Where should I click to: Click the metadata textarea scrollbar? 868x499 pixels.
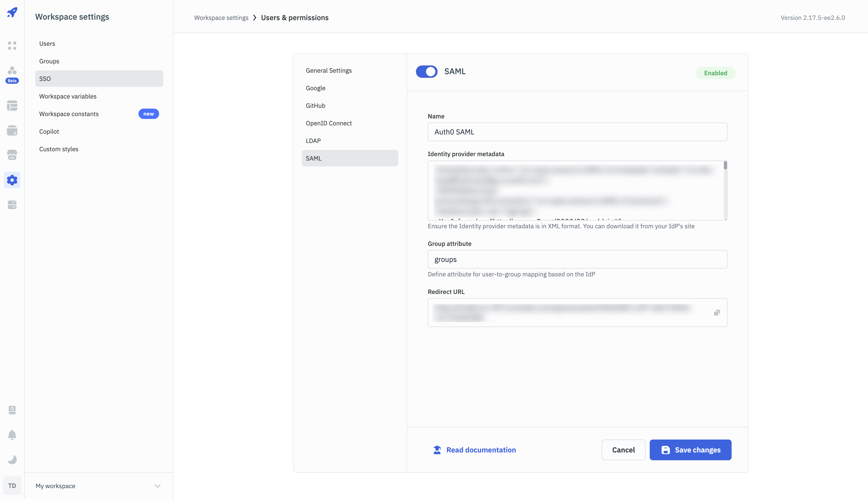coord(725,166)
